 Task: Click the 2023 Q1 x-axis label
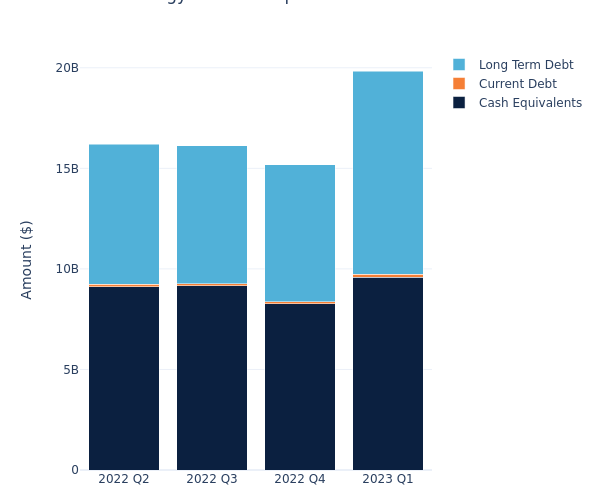pyautogui.click(x=388, y=479)
